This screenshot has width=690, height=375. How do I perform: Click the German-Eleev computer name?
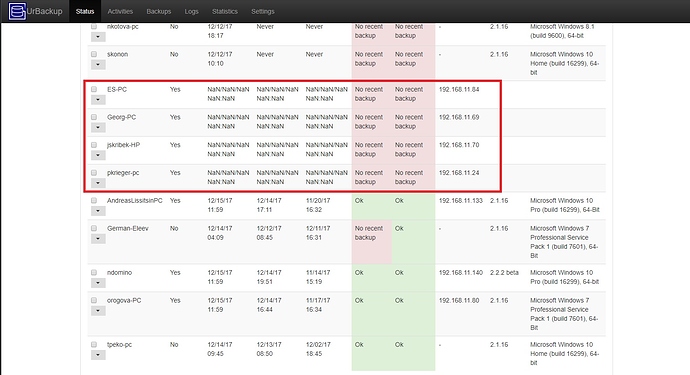click(x=128, y=228)
